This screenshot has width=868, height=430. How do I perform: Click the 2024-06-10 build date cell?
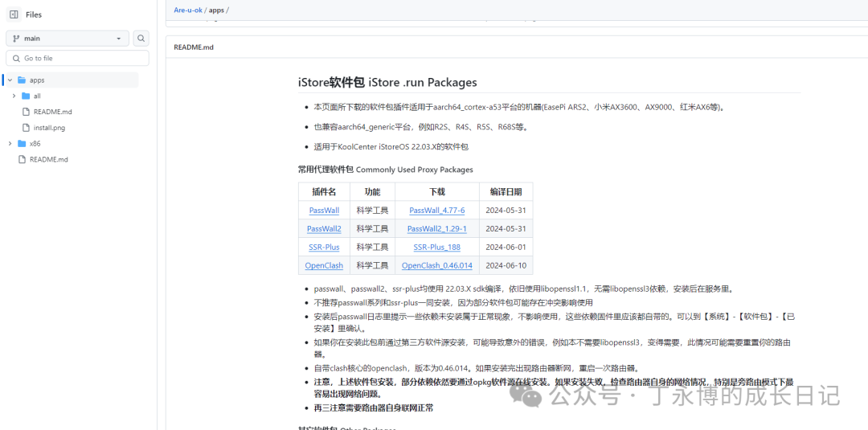click(x=506, y=265)
